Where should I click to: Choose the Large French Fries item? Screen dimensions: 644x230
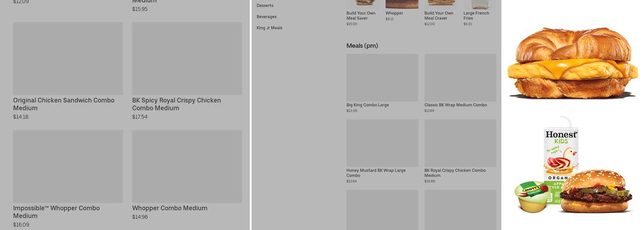pyautogui.click(x=476, y=16)
